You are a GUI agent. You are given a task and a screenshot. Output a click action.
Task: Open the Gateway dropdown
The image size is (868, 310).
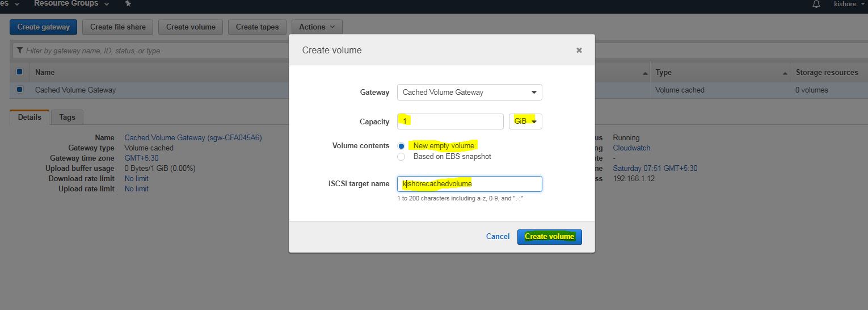pyautogui.click(x=469, y=92)
